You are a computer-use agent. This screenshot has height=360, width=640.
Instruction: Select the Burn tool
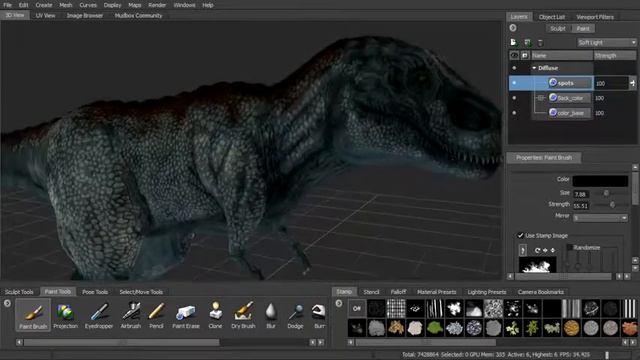coord(319,315)
